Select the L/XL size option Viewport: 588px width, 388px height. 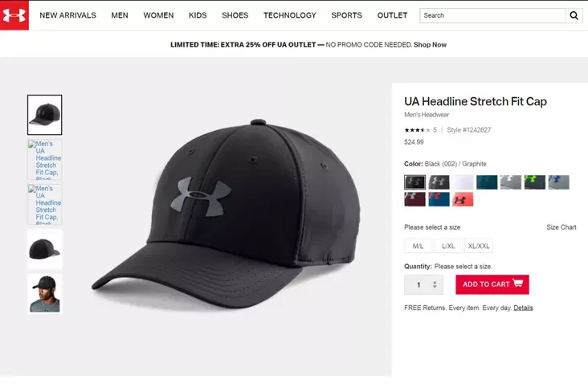[x=447, y=246]
